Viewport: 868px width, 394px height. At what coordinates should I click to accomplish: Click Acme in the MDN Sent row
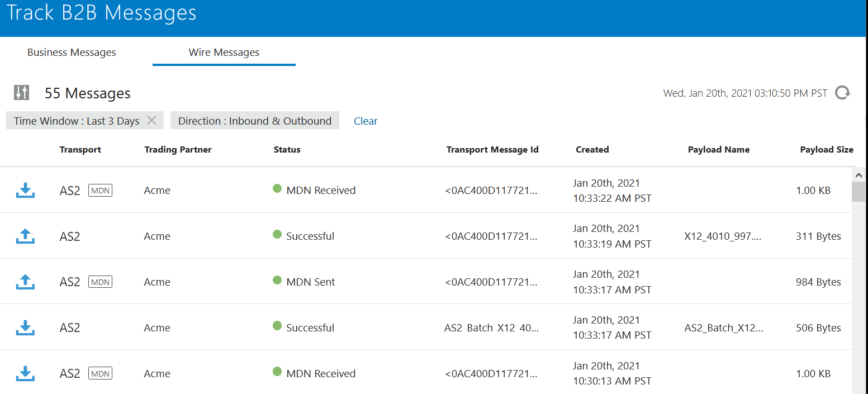tap(157, 282)
